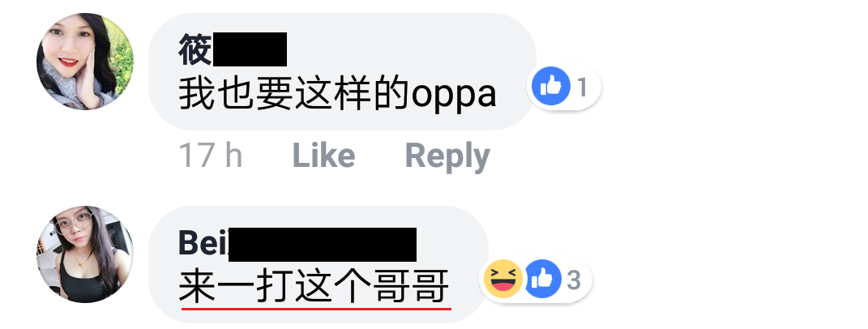Click the black redaction box after 筱
The height and width of the screenshot is (329, 868).
(250, 50)
